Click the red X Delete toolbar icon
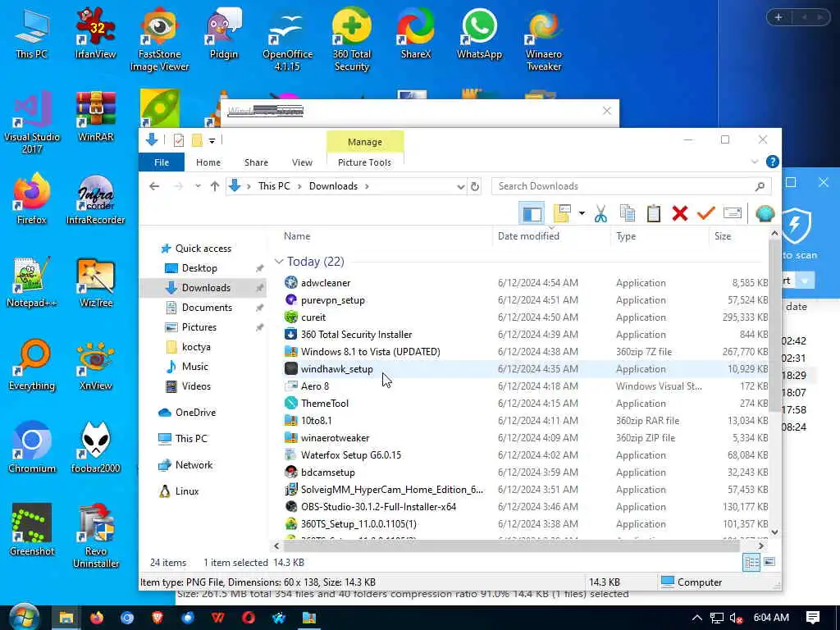The image size is (840, 630). [680, 213]
